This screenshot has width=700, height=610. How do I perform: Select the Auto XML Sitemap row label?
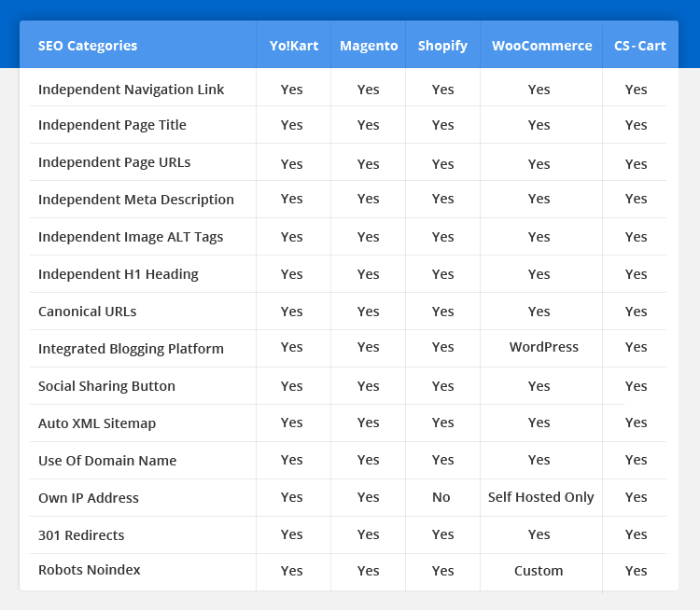pos(97,423)
